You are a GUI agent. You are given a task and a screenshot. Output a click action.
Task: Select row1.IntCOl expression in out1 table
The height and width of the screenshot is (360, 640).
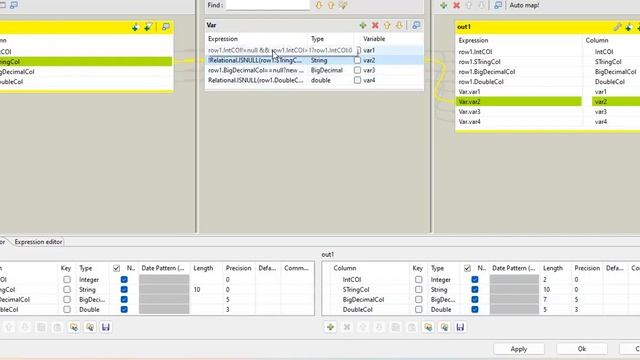(475, 52)
